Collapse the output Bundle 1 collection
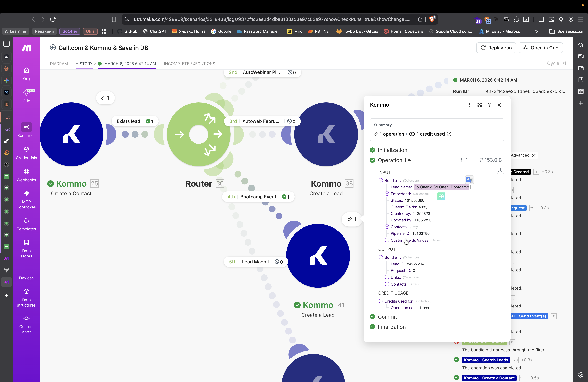588x382 pixels. point(380,257)
